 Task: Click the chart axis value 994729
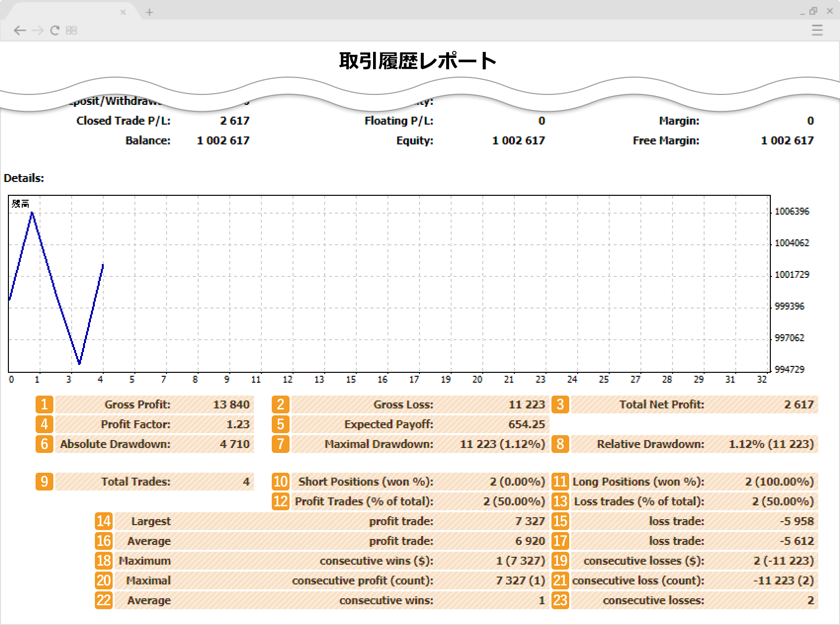pos(790,369)
